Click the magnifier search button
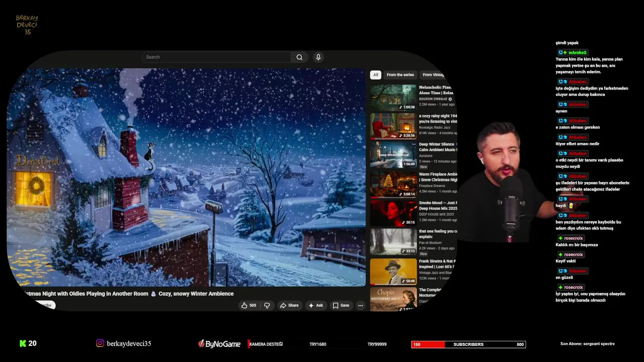Viewport: 644px width, 362px height. [x=299, y=57]
